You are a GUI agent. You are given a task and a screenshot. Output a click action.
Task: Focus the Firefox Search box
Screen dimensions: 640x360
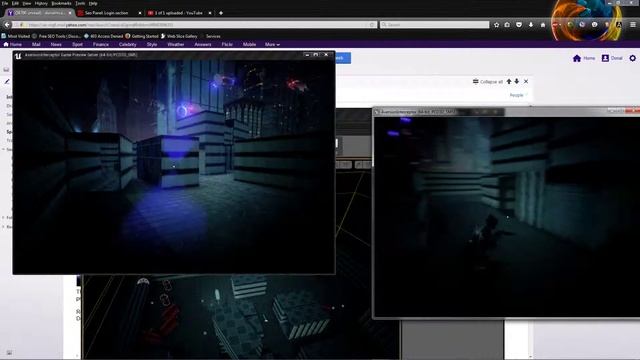pos(434,25)
